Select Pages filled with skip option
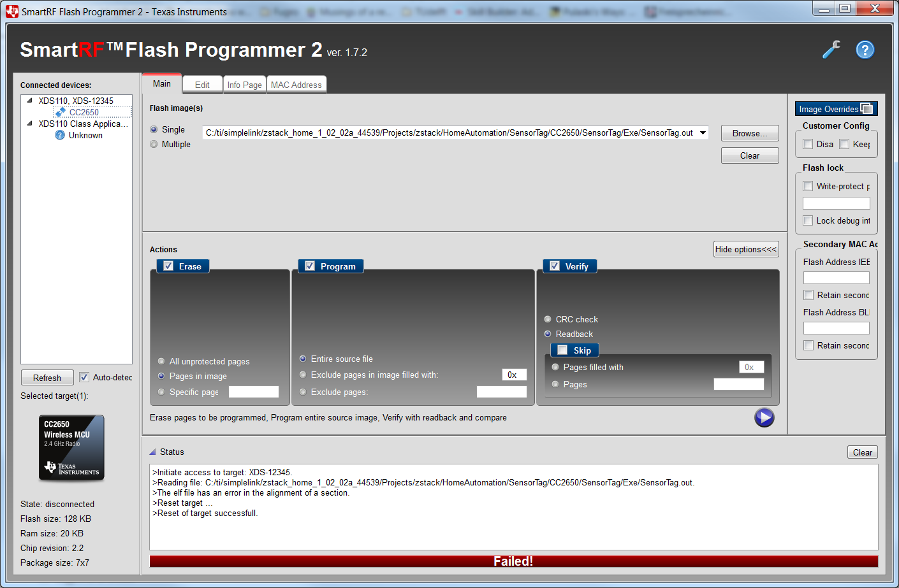Screen dimensions: 899x588 pos(555,367)
